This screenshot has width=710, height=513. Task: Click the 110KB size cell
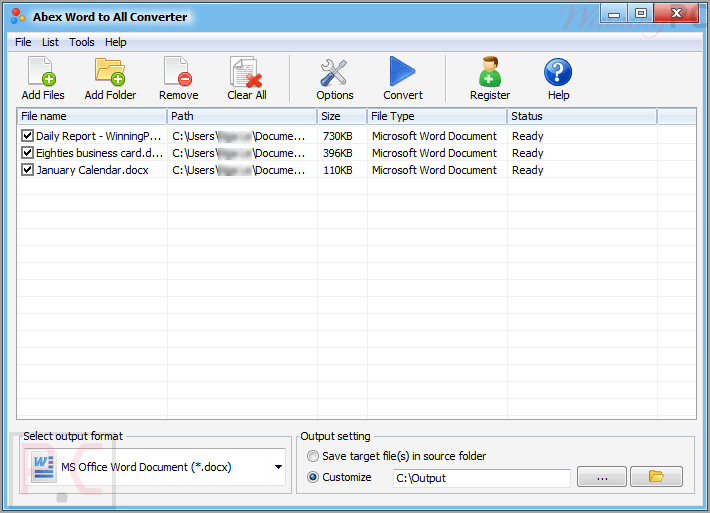tap(338, 170)
